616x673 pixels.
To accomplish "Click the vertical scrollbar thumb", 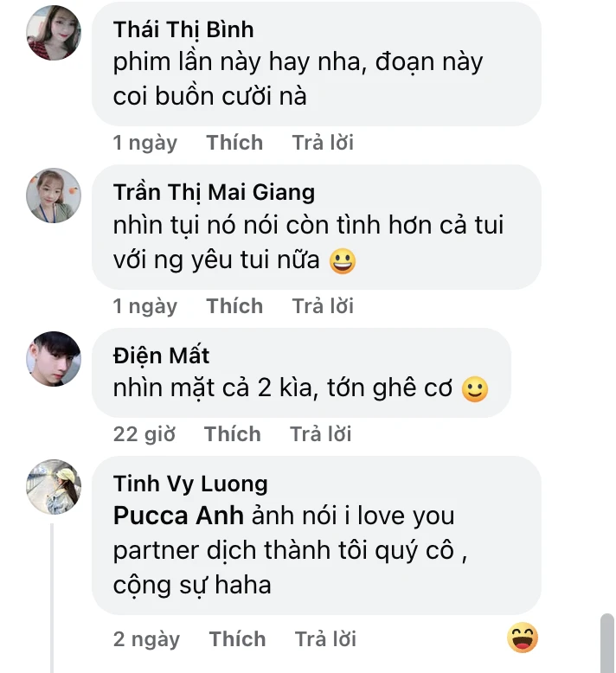I will pyautogui.click(x=607, y=643).
